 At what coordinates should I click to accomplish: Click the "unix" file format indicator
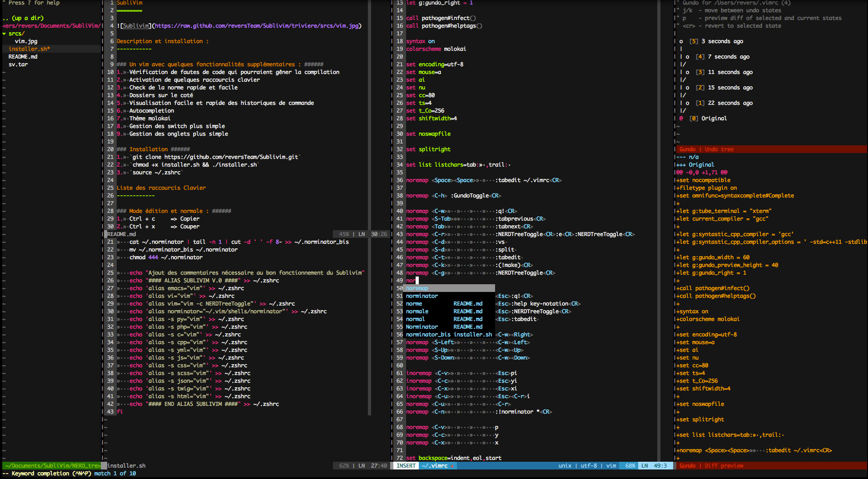[565, 466]
